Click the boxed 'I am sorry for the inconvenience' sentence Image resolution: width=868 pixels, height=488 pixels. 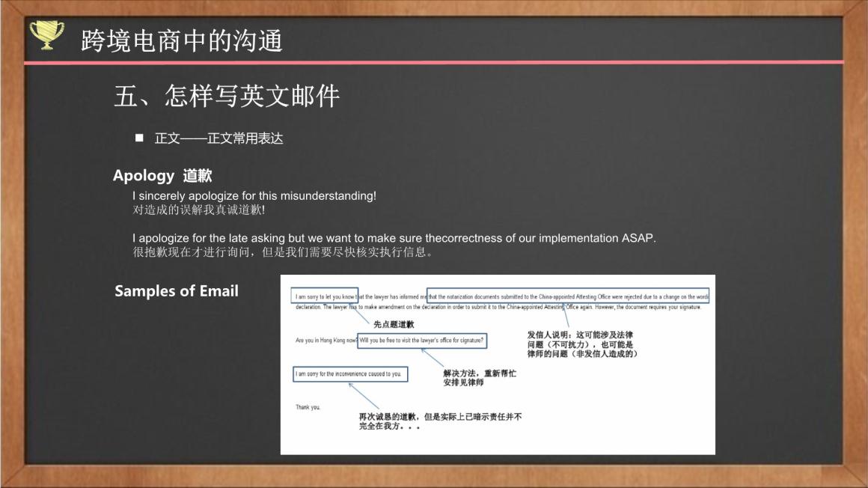pyautogui.click(x=349, y=373)
